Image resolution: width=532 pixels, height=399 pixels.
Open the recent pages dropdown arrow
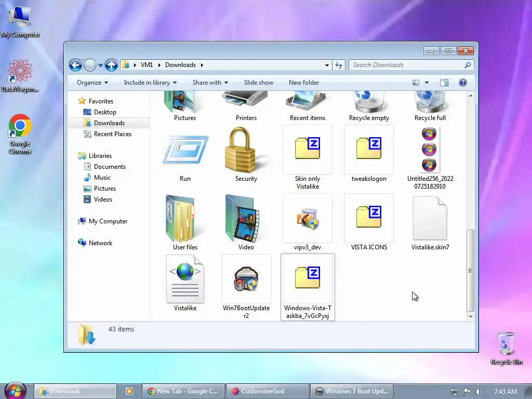100,65
